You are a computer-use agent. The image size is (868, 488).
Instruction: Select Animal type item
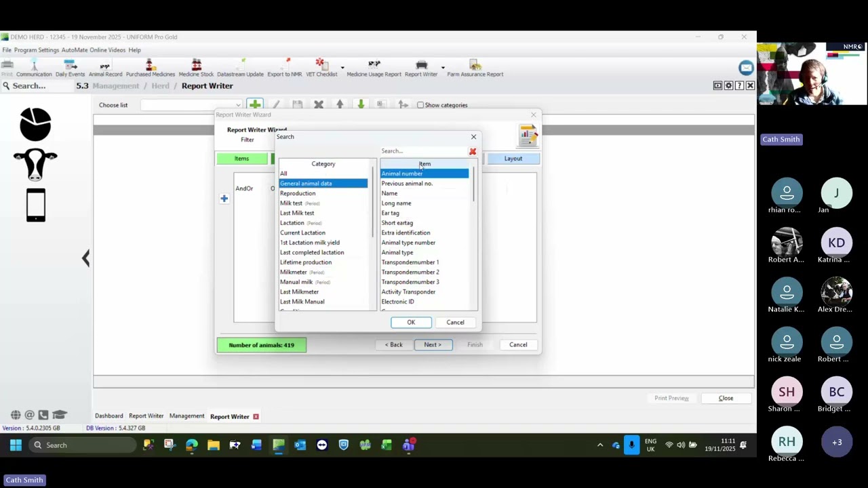pyautogui.click(x=397, y=252)
